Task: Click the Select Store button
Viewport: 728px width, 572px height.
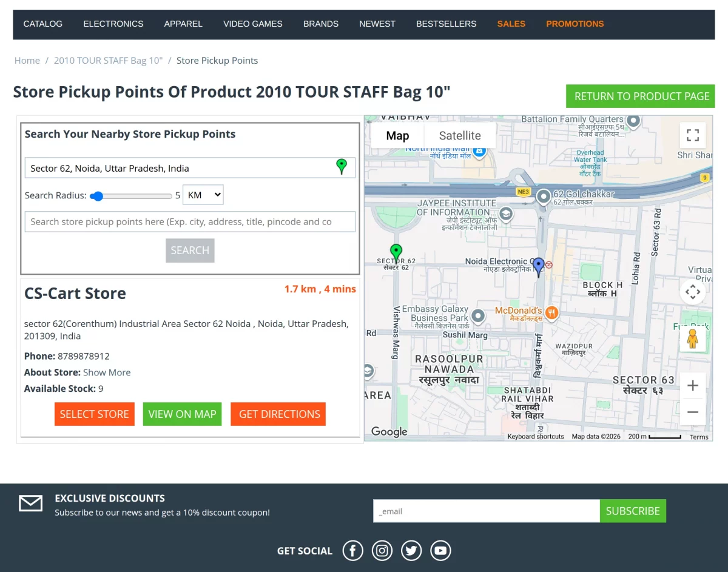Action: tap(94, 414)
